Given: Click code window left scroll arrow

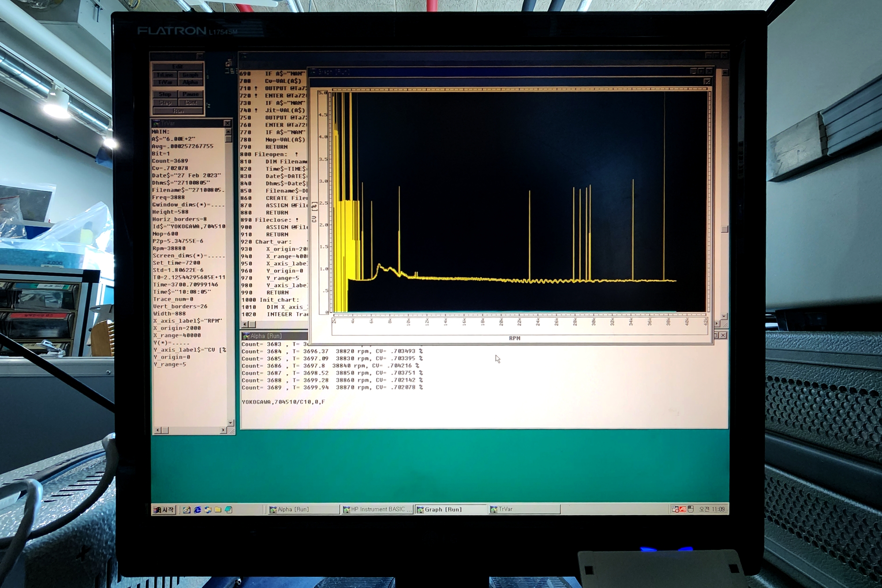Looking at the screenshot, I should click(245, 324).
